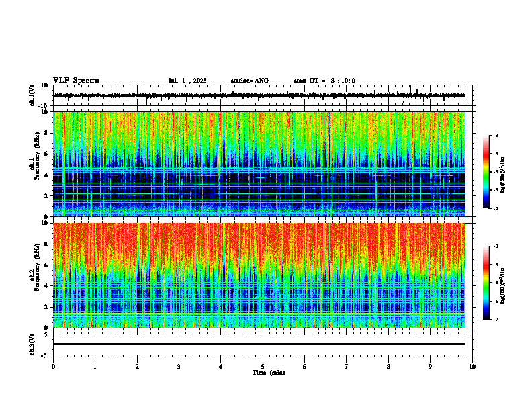Click the ch.2 spectrogram color bar

point(486,283)
